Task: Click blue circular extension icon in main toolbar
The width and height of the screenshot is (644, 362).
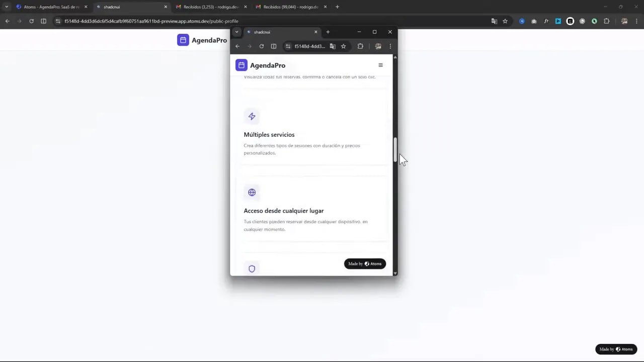Action: pyautogui.click(x=522, y=21)
